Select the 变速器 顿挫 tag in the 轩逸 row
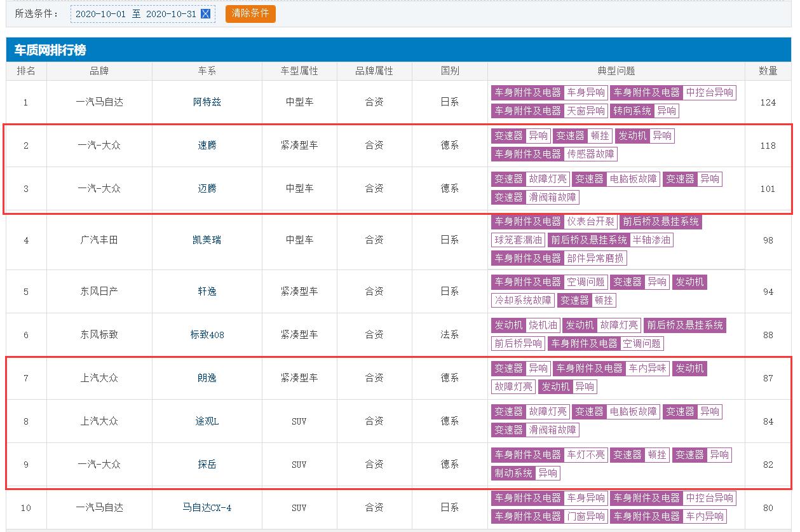The height and width of the screenshot is (532, 800). pyautogui.click(x=587, y=300)
